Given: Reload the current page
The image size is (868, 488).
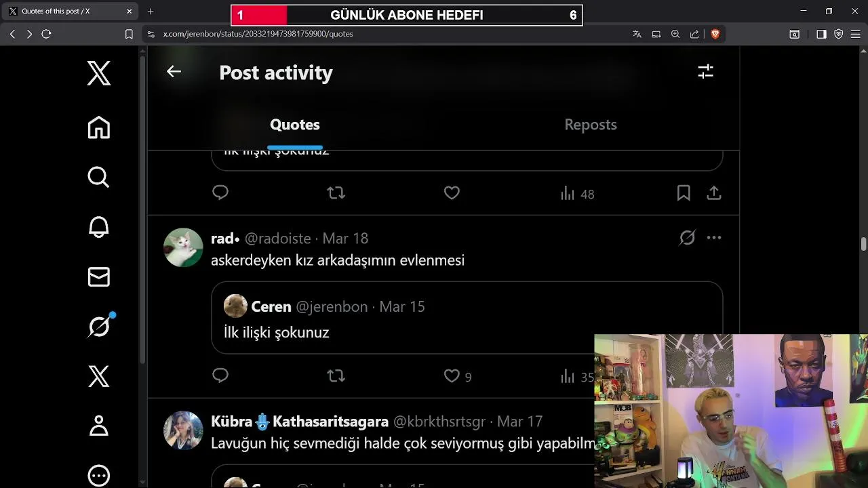Looking at the screenshot, I should [x=46, y=34].
